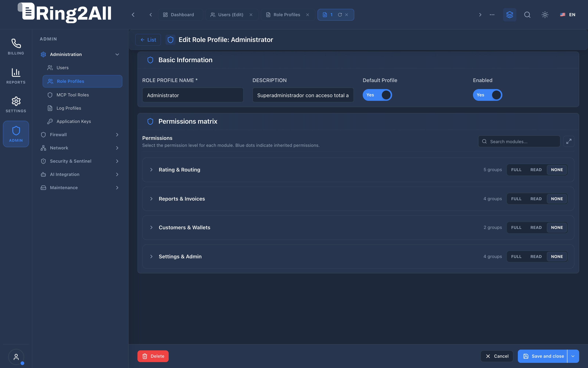Expand permissions matrix to fullscreen
Image resolution: width=588 pixels, height=368 pixels.
[x=569, y=141]
